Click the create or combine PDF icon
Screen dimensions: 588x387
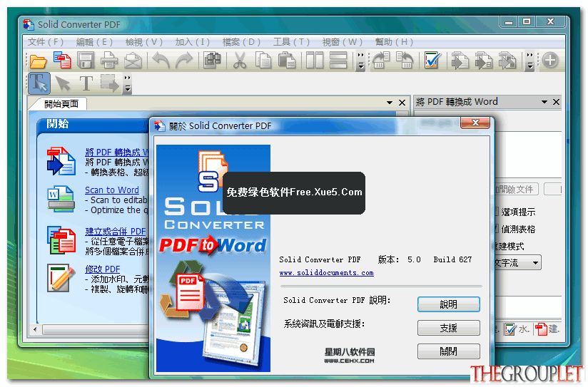point(61,240)
